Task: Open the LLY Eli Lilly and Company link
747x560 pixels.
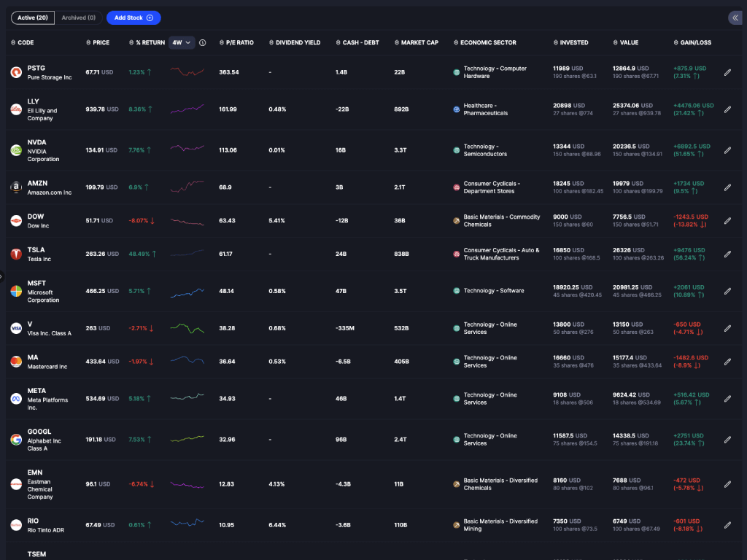Action: (x=42, y=109)
